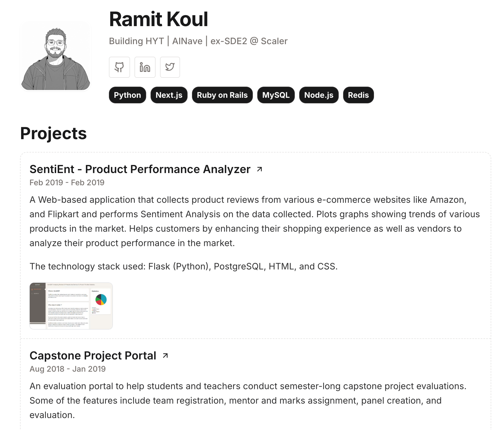Open the Capstone Project Portal link

tap(93, 356)
